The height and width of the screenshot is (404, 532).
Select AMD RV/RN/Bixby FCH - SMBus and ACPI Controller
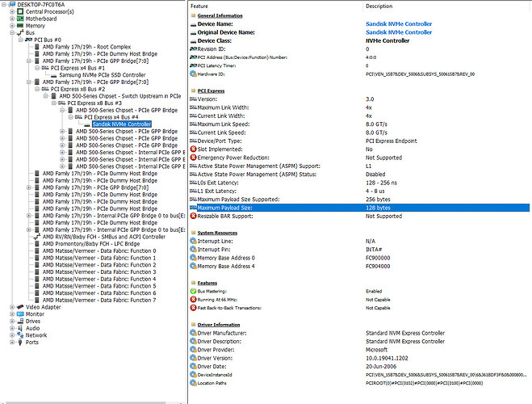pos(104,237)
